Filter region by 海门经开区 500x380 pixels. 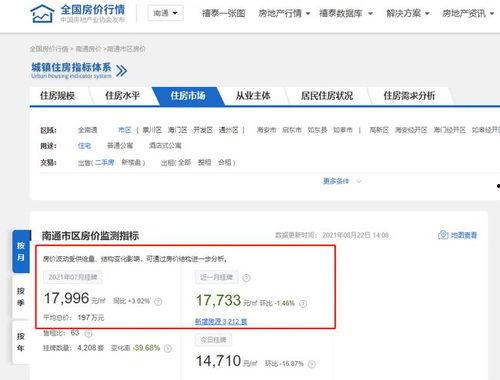449,130
